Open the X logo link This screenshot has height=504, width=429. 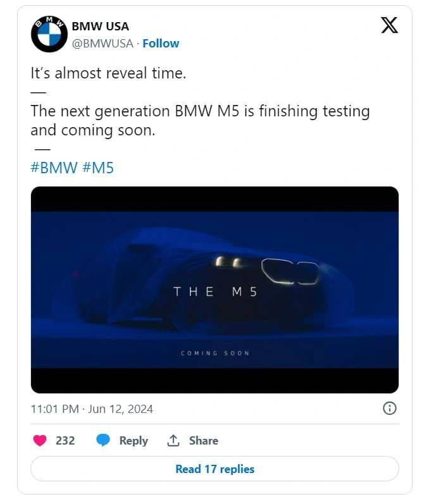point(389,26)
